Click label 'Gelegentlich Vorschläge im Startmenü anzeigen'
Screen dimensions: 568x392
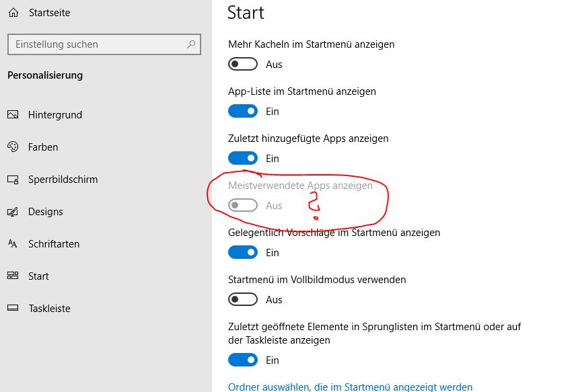(334, 233)
